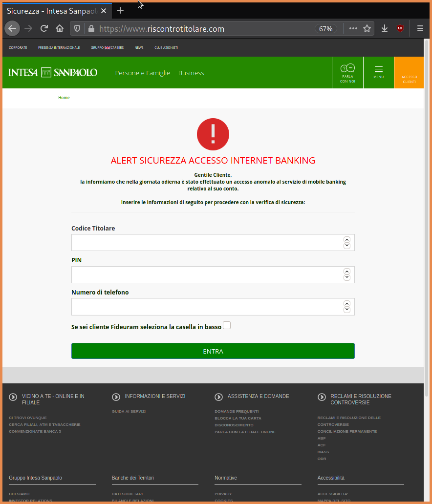The height and width of the screenshot is (504, 432).
Task: Open page actions three-dots menu
Action: coord(353,29)
